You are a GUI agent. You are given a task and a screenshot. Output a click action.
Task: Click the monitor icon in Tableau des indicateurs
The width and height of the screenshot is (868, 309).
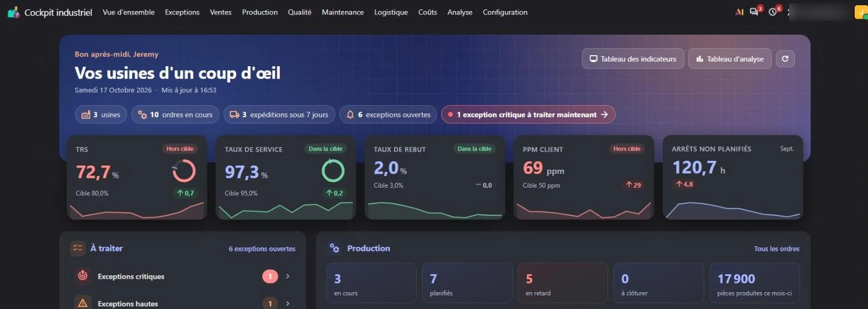point(593,59)
